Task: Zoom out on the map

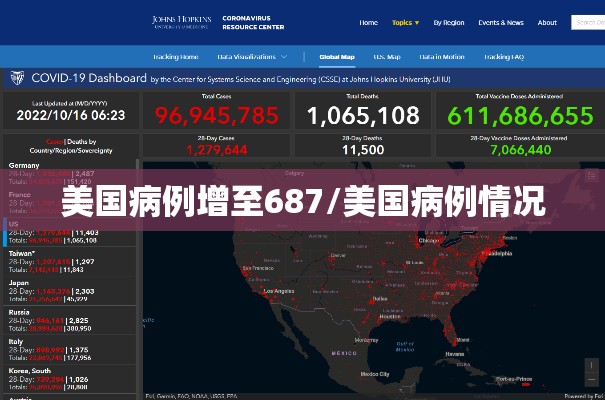Action: [x=591, y=380]
